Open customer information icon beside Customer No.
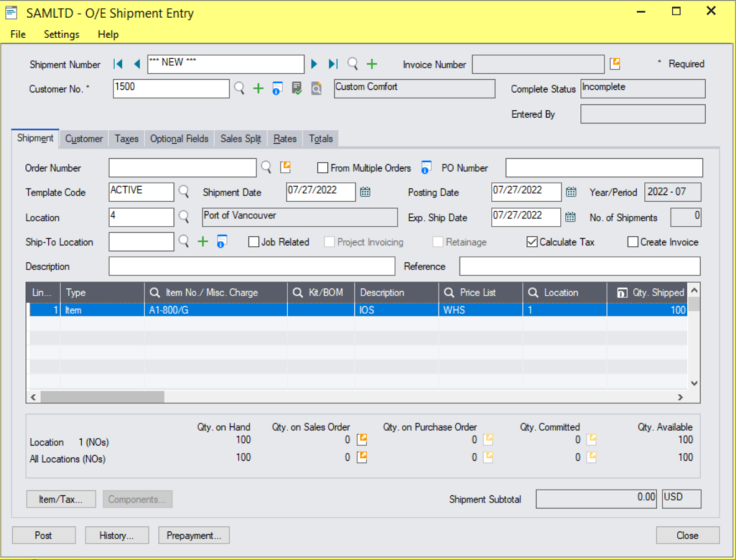 (x=277, y=88)
